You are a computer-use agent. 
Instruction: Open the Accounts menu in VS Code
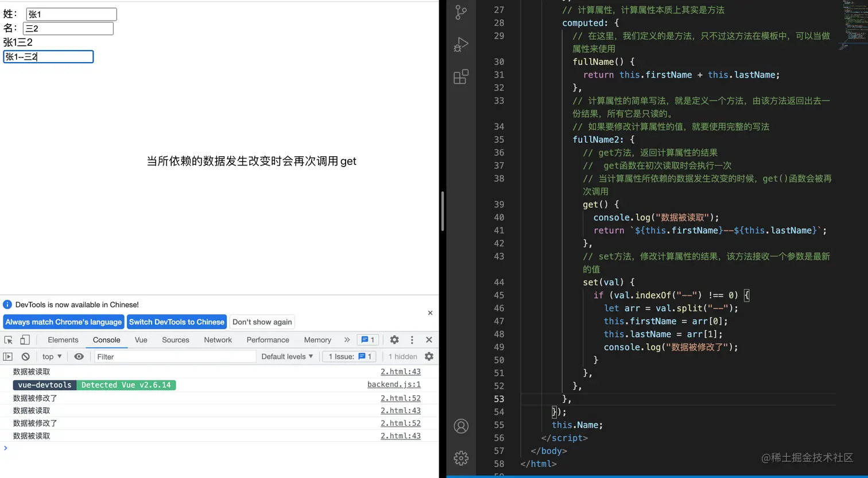click(461, 426)
